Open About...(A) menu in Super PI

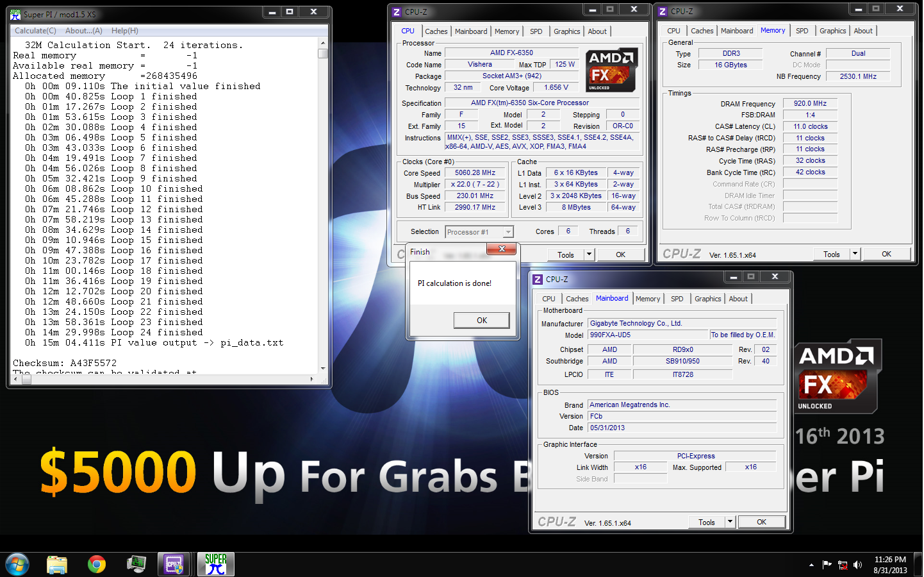(x=84, y=31)
